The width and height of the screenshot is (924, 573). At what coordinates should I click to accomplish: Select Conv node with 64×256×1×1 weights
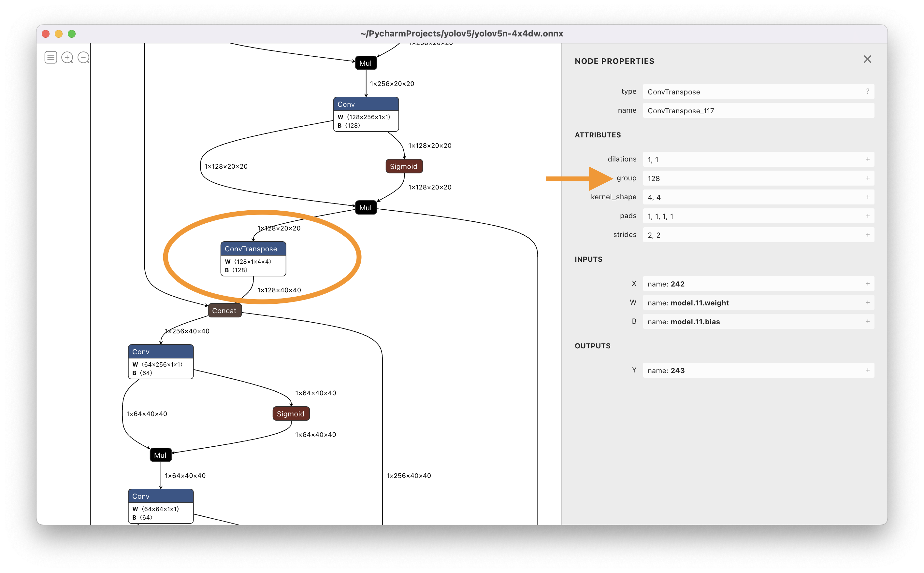point(160,352)
